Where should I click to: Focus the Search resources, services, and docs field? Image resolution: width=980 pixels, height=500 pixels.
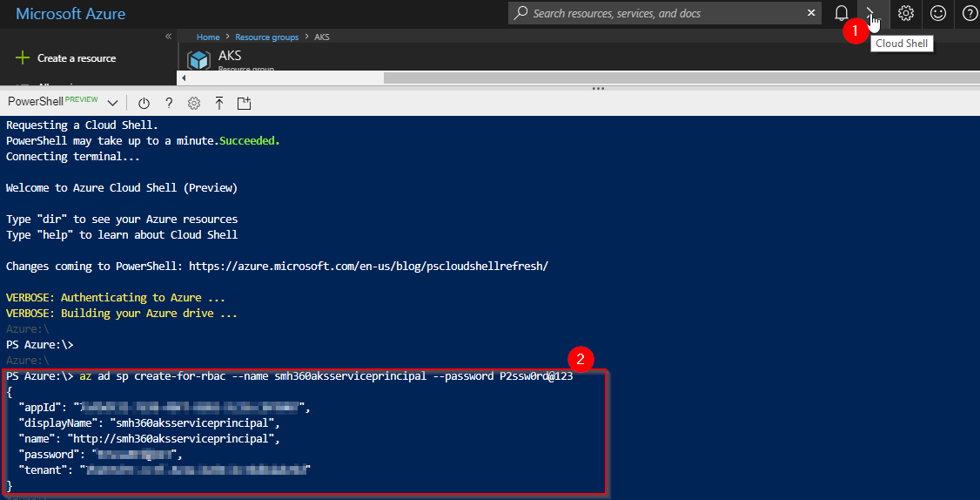click(664, 13)
